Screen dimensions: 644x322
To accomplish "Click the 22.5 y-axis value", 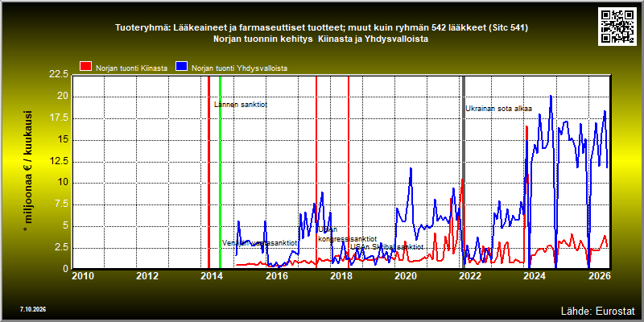I will click(x=58, y=74).
